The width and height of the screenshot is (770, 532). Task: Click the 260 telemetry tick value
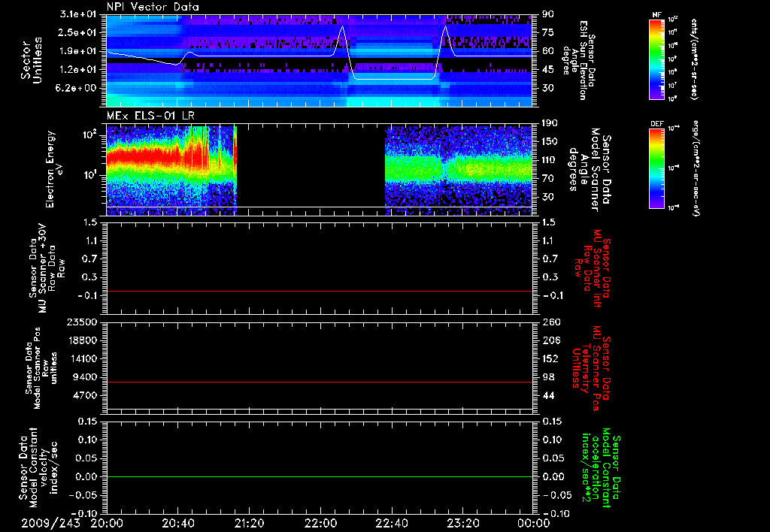pyautogui.click(x=550, y=322)
